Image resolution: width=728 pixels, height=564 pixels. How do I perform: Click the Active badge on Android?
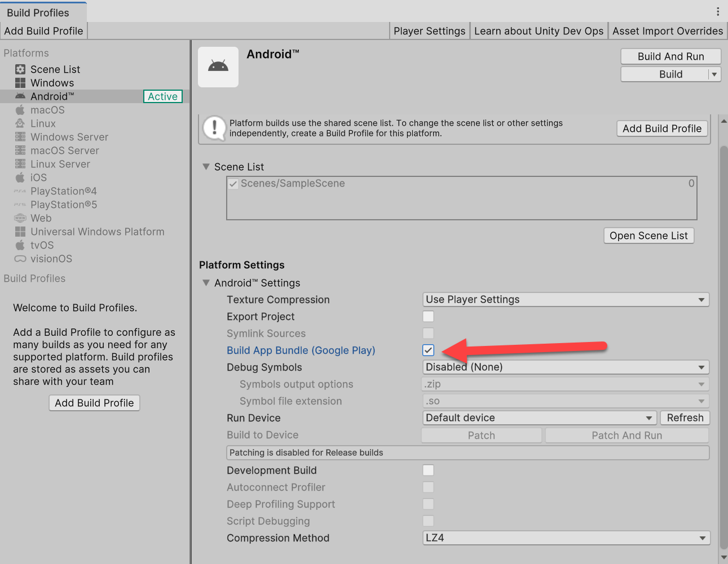click(163, 96)
